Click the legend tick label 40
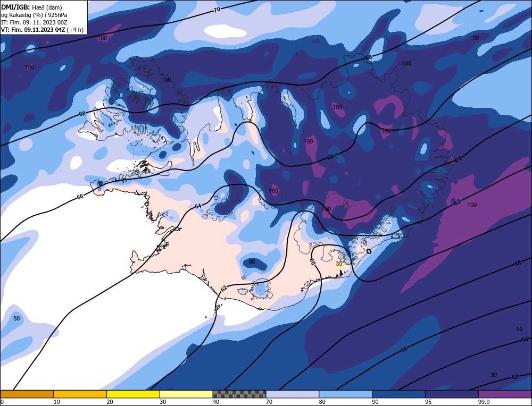Image resolution: width=532 pixels, height=406 pixels. 216,402
